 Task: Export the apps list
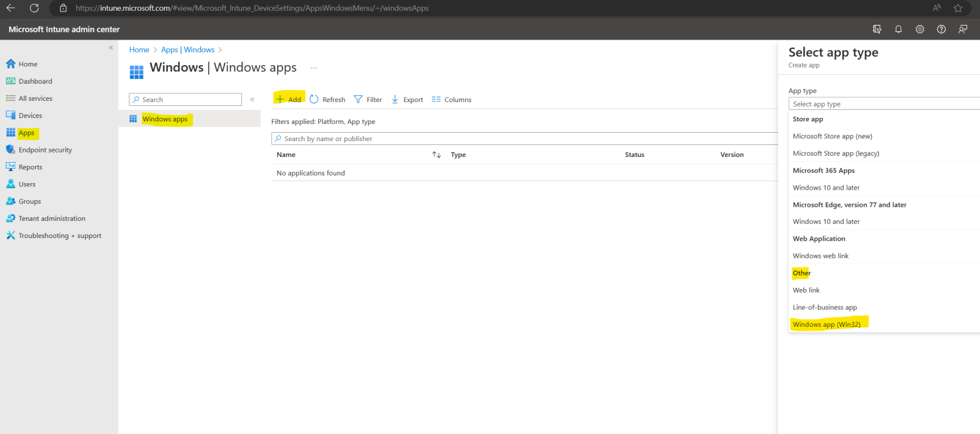click(x=406, y=99)
